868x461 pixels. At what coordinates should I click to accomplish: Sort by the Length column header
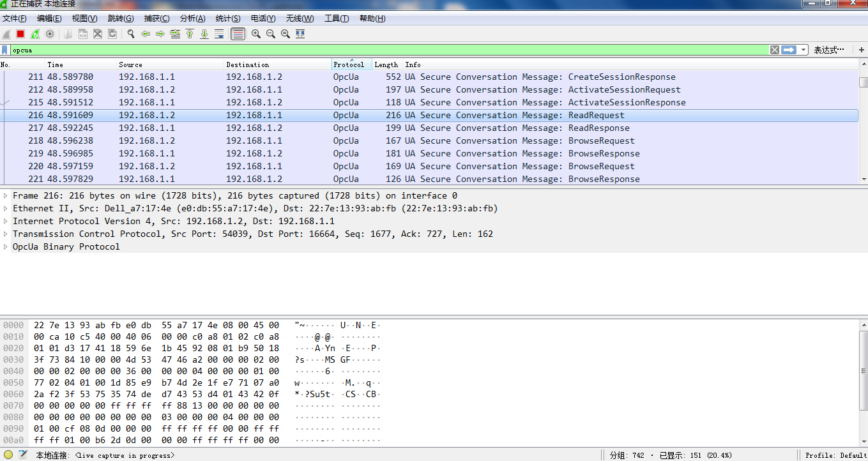(x=388, y=64)
